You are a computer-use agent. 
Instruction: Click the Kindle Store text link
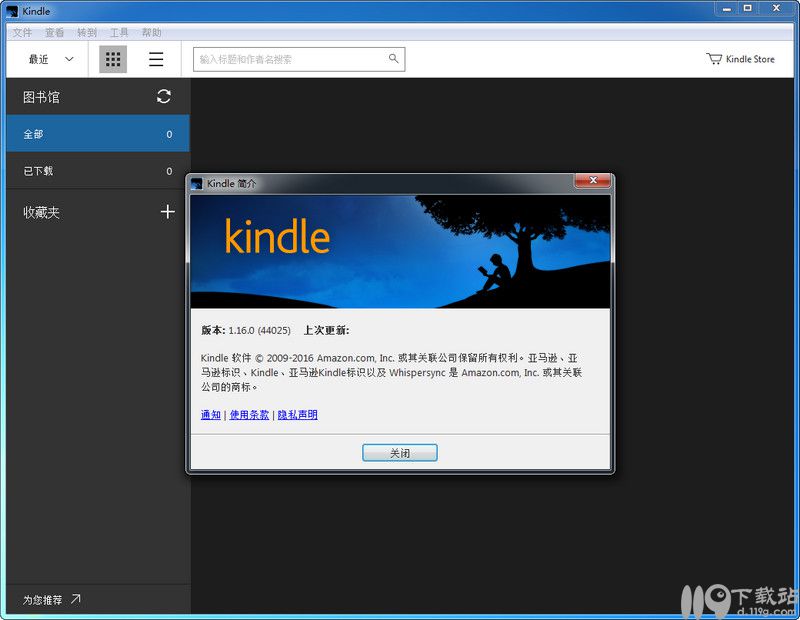tap(750, 59)
